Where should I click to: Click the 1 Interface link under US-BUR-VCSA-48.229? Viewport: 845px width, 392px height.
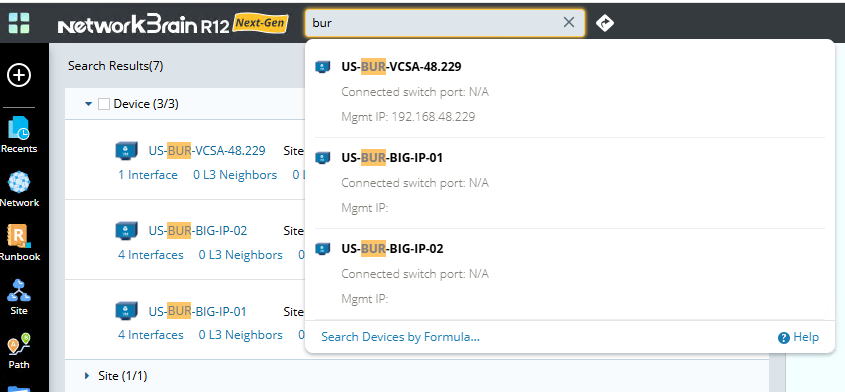pos(148,175)
